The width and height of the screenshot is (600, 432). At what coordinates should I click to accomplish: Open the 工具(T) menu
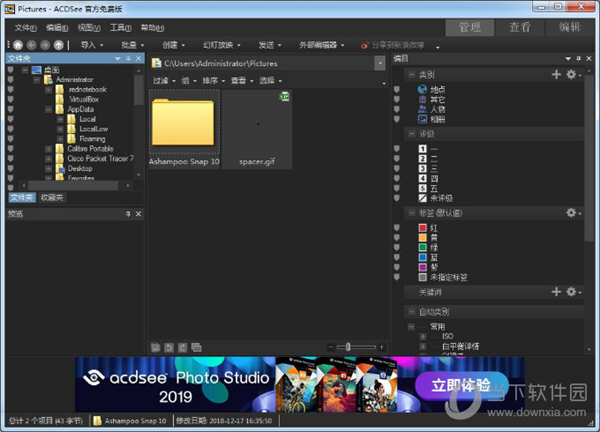[121, 28]
